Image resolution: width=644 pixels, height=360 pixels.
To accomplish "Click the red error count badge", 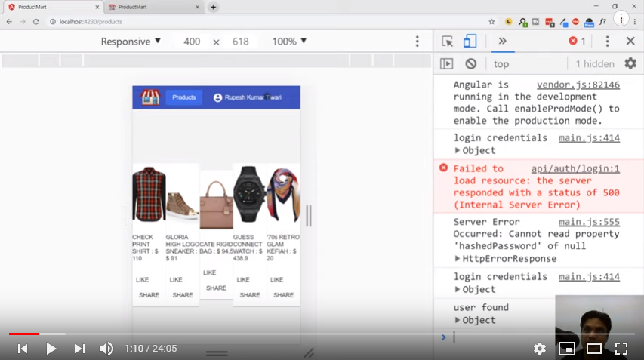I will pos(578,42).
